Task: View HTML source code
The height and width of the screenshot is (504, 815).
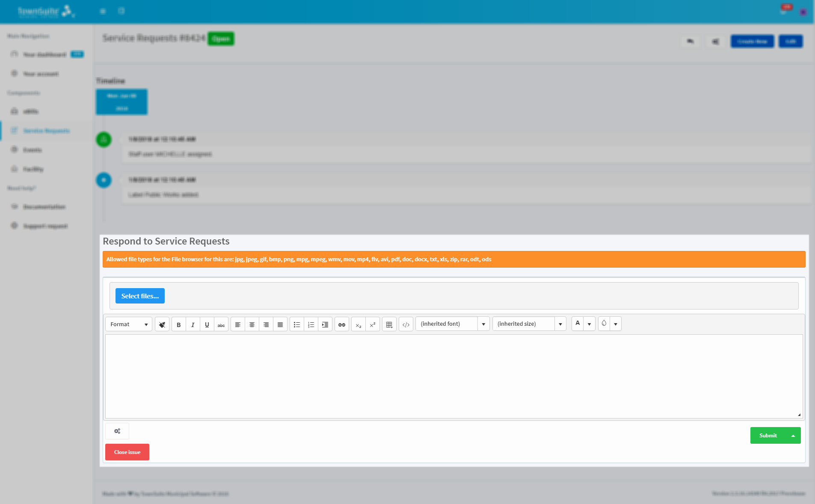Action: coord(406,324)
